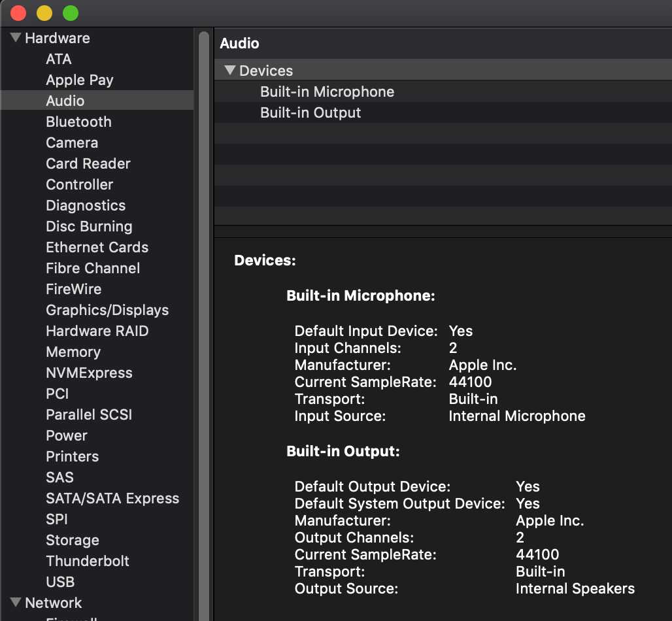Open the Graphics/Displays section
This screenshot has width=672, height=621.
point(107,310)
